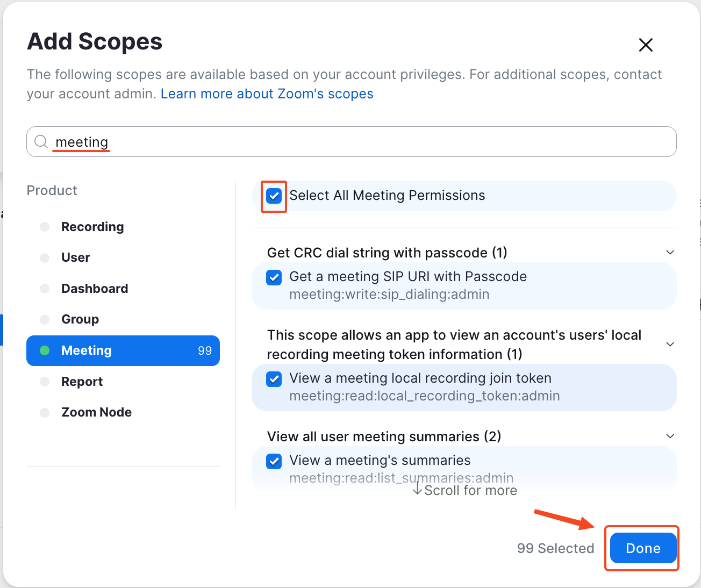Select Recording product in sidebar

click(x=123, y=227)
